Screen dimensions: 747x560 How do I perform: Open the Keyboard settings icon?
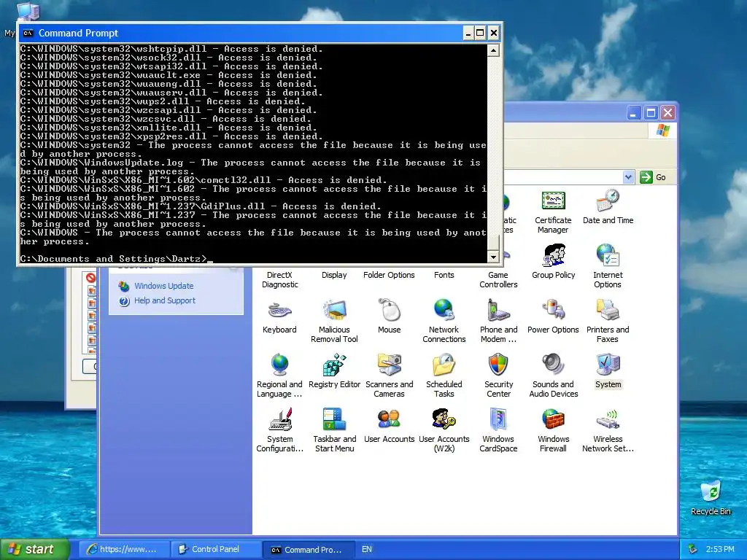tap(279, 311)
